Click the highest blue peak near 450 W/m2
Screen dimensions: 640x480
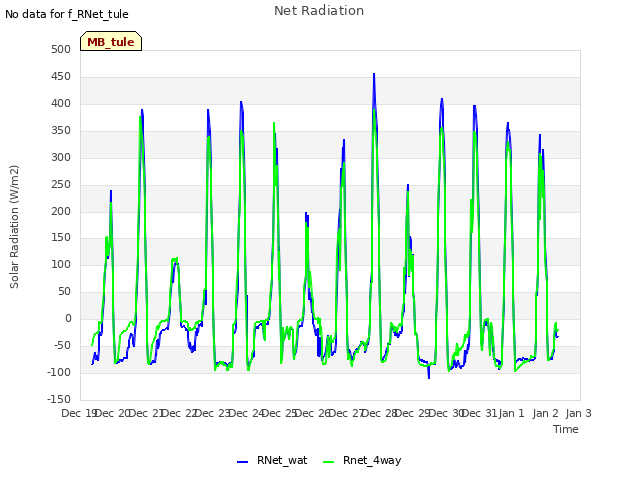point(374,75)
